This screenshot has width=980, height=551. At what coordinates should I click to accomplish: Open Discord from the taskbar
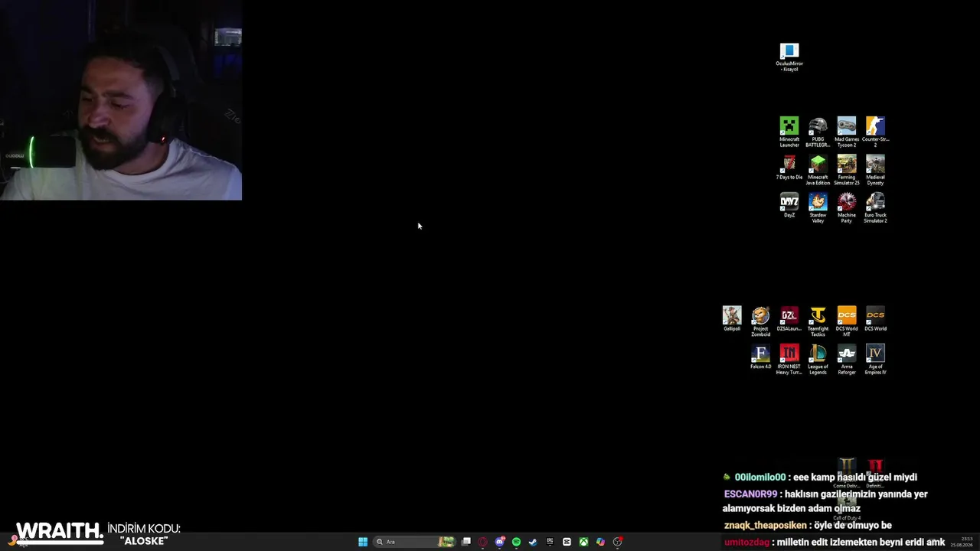499,542
